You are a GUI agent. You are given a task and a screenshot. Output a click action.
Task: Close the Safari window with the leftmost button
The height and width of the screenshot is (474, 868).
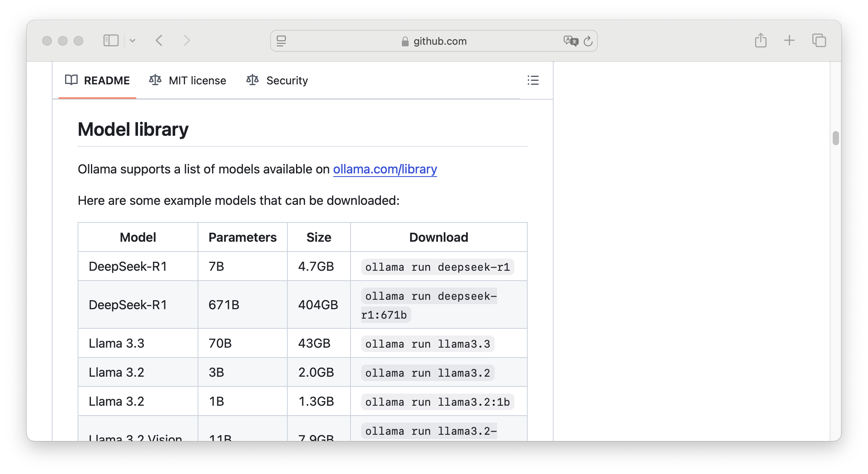click(x=47, y=41)
